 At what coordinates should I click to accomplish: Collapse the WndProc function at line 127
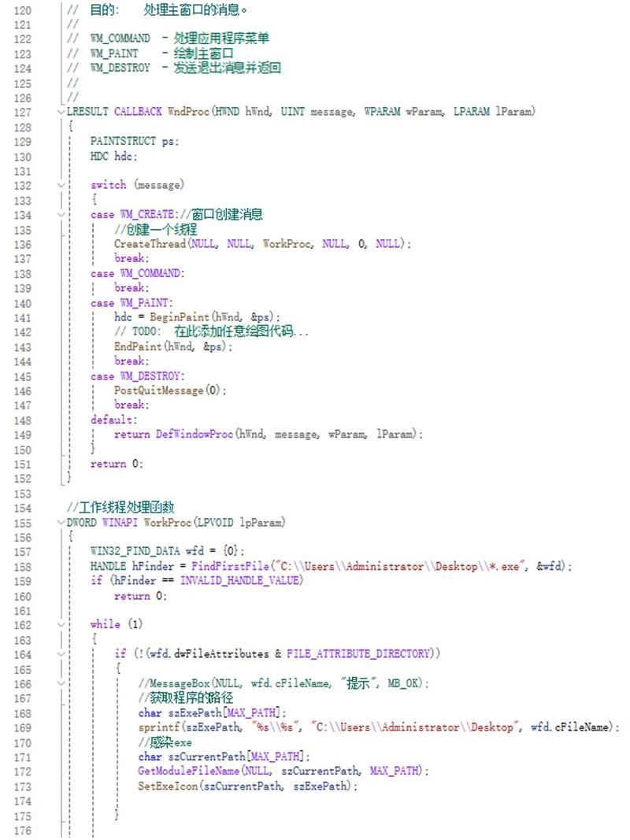(x=61, y=112)
